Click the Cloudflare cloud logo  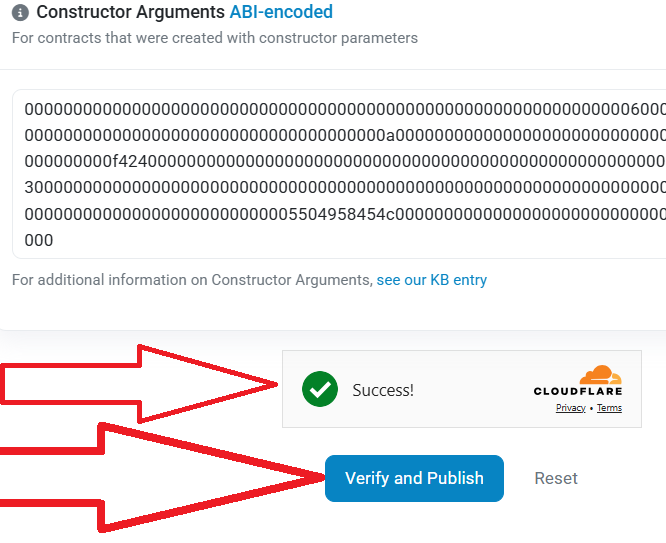coord(601,375)
